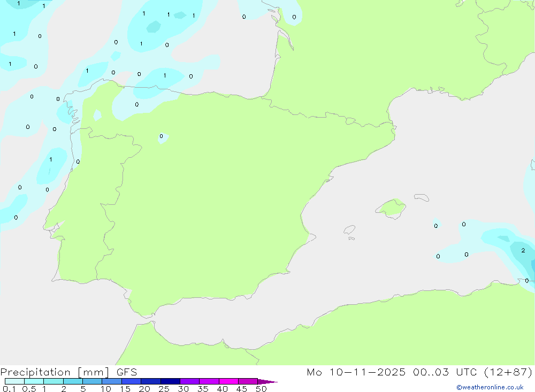Click the '40' legend scale label
535x392 pixels.
[x=222, y=389]
